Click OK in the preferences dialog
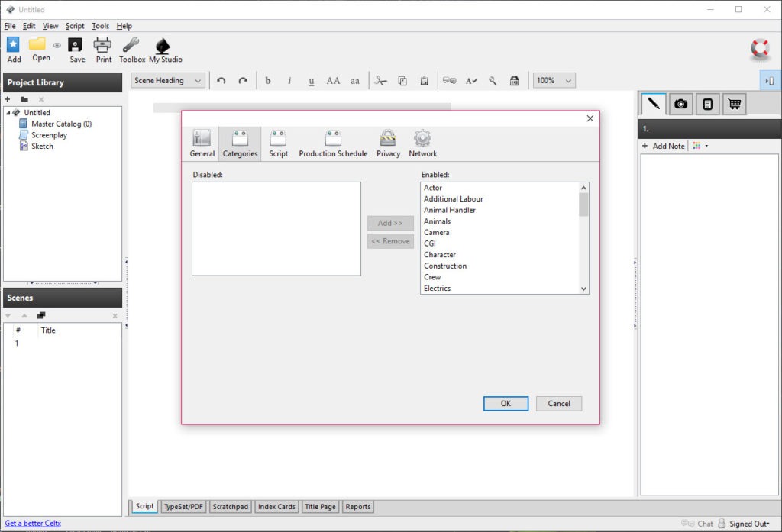The image size is (782, 532). [506, 403]
